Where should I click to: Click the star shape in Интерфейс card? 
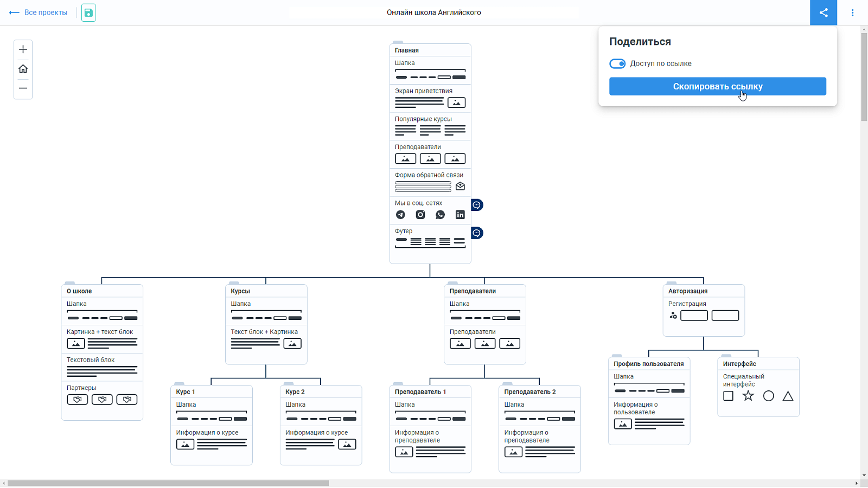748,396
